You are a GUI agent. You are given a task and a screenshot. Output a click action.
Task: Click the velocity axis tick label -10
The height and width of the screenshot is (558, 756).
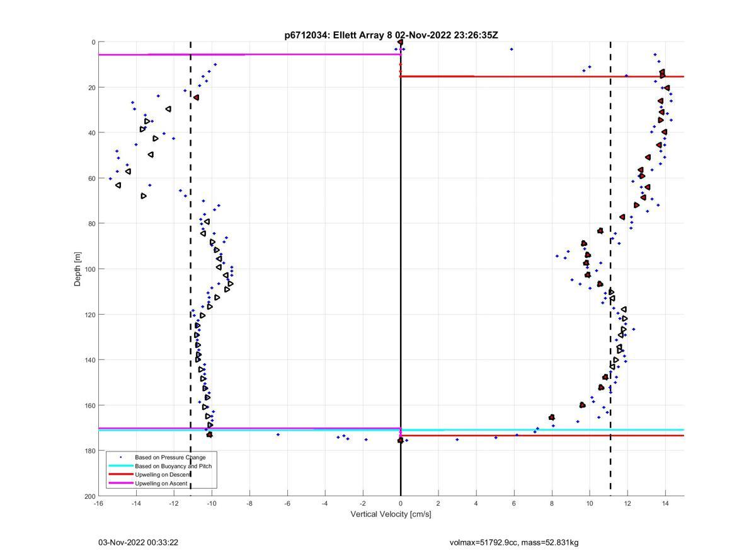[212, 503]
